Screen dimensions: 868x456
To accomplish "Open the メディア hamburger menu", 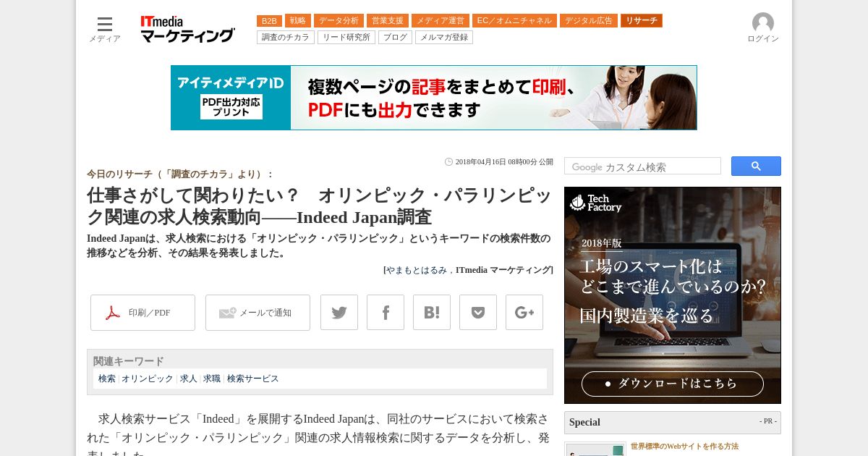I will pyautogui.click(x=105, y=29).
